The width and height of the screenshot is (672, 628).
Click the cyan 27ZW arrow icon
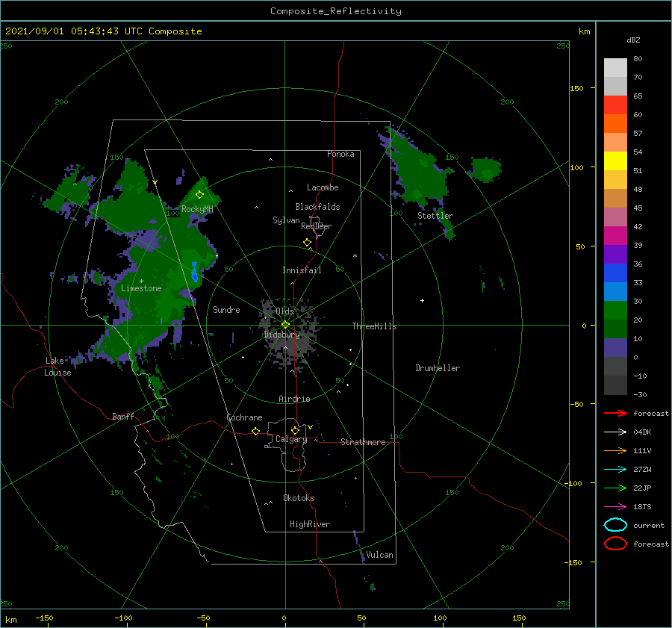click(615, 470)
